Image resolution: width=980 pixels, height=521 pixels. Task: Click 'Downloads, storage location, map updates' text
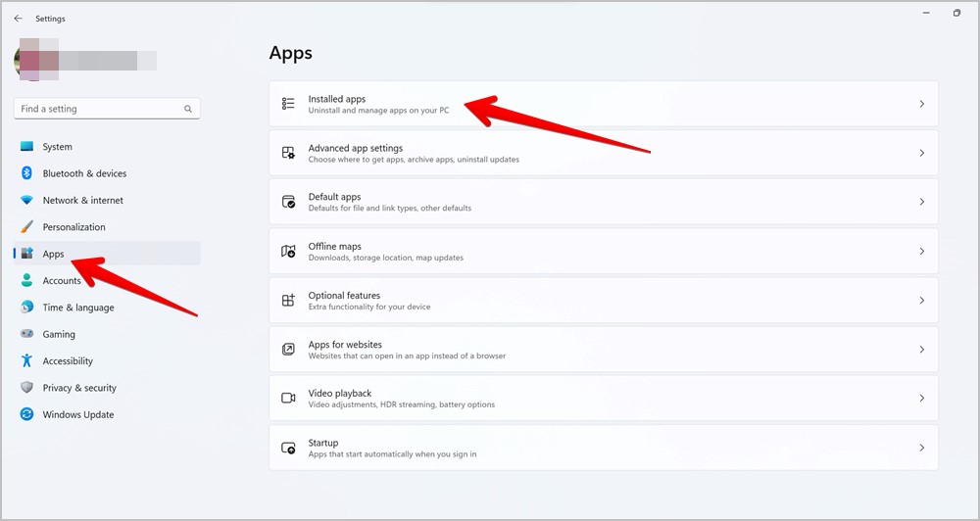(x=385, y=258)
